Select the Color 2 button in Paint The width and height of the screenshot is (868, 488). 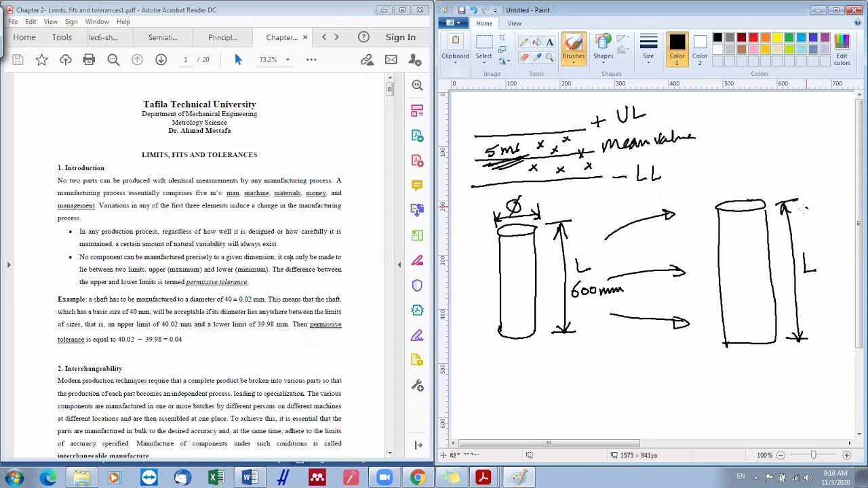700,50
